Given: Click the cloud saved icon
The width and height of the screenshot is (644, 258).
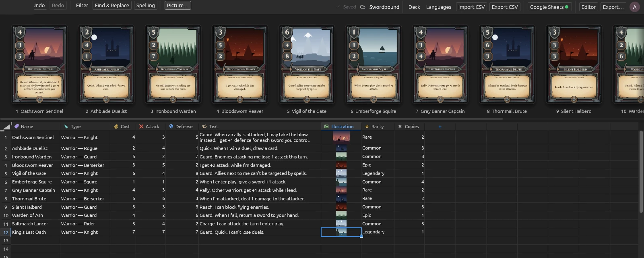Looking at the screenshot, I should tap(362, 7).
